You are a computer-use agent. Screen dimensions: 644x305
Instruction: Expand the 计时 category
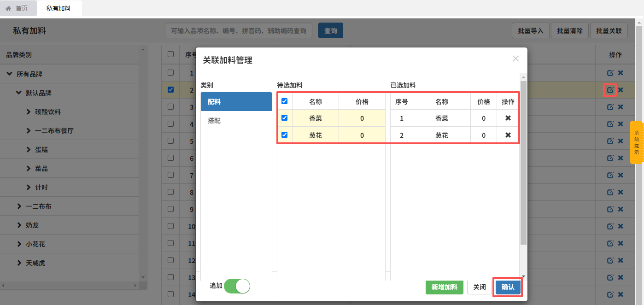[x=29, y=188]
